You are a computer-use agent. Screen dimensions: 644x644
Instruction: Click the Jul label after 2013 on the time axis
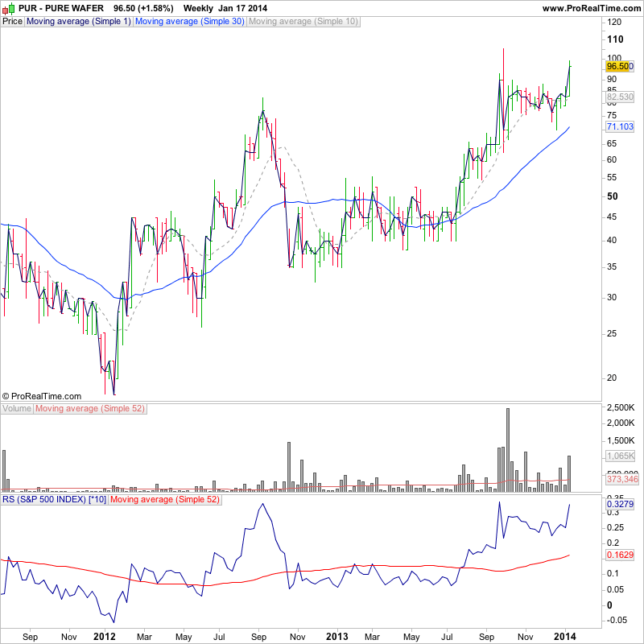pos(447,637)
